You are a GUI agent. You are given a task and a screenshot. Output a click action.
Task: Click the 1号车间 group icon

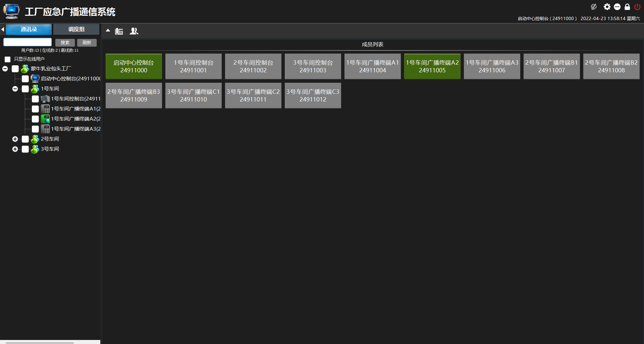[x=35, y=89]
